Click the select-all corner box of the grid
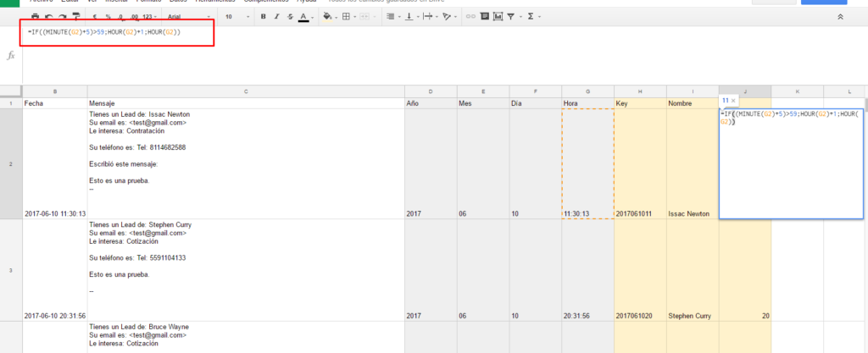868x353 pixels. pyautogui.click(x=11, y=91)
